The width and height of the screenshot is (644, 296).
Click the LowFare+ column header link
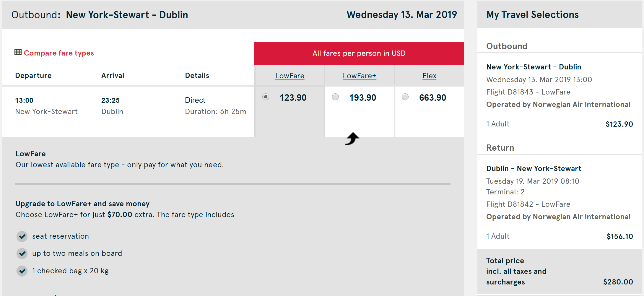point(360,76)
